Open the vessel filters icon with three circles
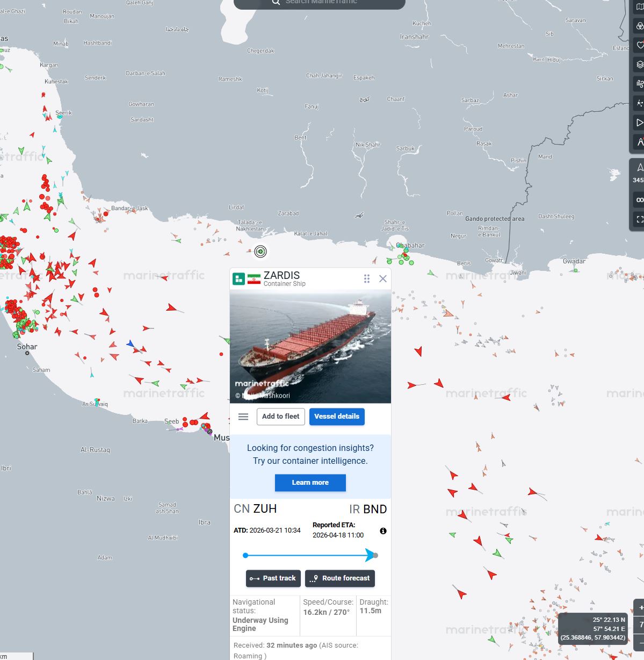Screen dimensions: 644x660 (640, 26)
